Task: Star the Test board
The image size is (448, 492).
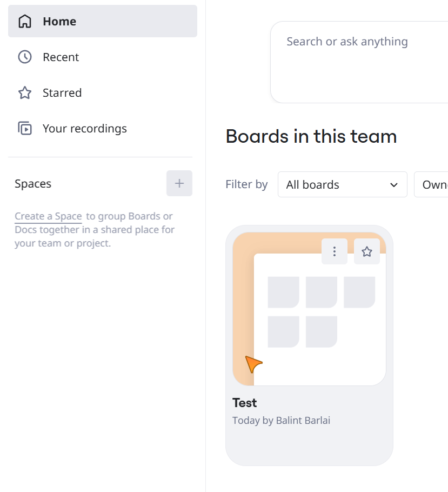Action: pyautogui.click(x=367, y=251)
